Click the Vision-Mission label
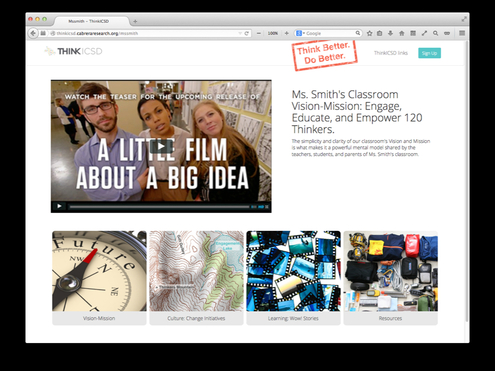 pos(99,318)
